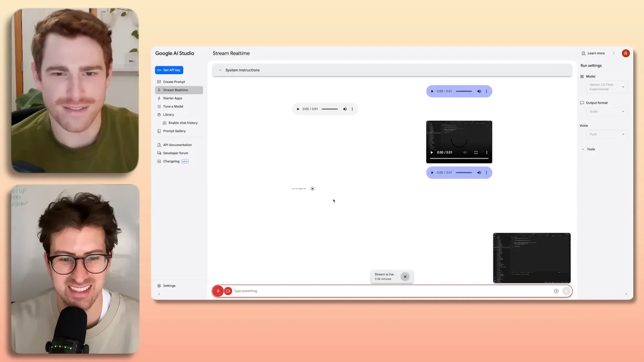644x362 pixels.
Task: Expand the Tools section
Action: pyautogui.click(x=588, y=149)
